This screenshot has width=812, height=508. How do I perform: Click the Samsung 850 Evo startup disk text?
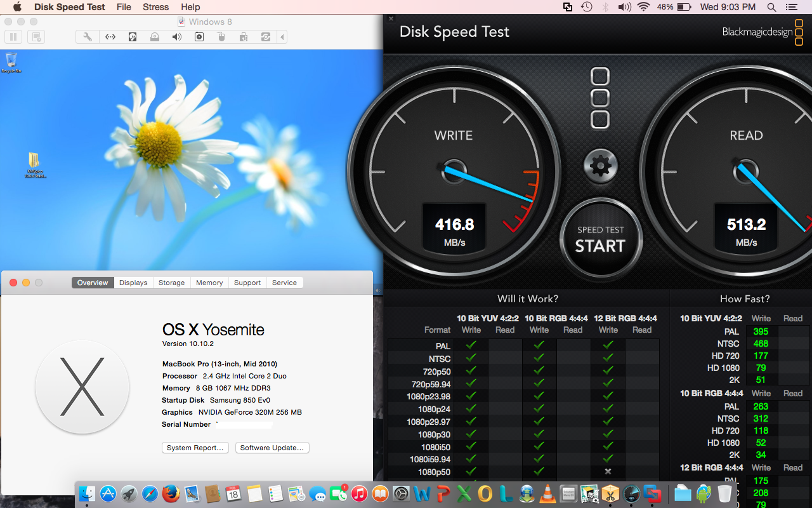pyautogui.click(x=240, y=400)
